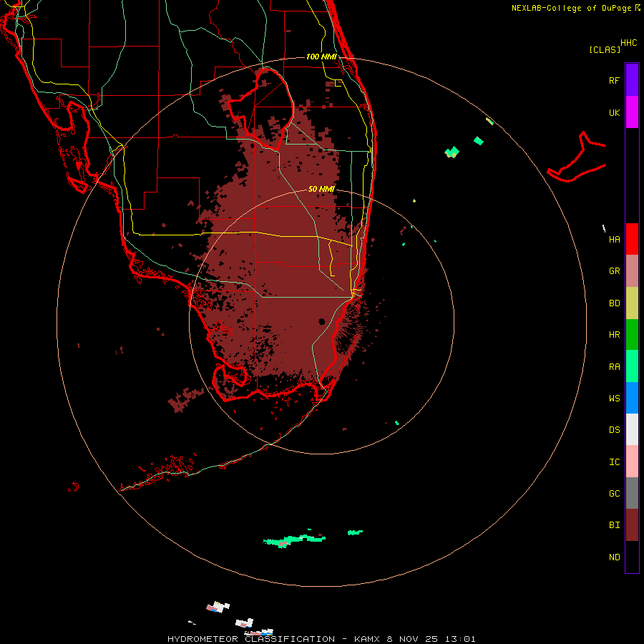Viewport: 644px width, 644px height.
Task: Click the 'WS' legend label
Action: 614,399
